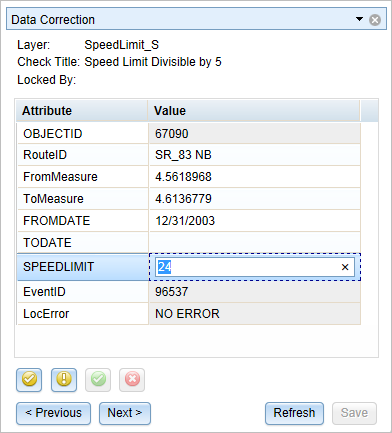Click the Data Correction title text
The width and height of the screenshot is (392, 433).
53,20
